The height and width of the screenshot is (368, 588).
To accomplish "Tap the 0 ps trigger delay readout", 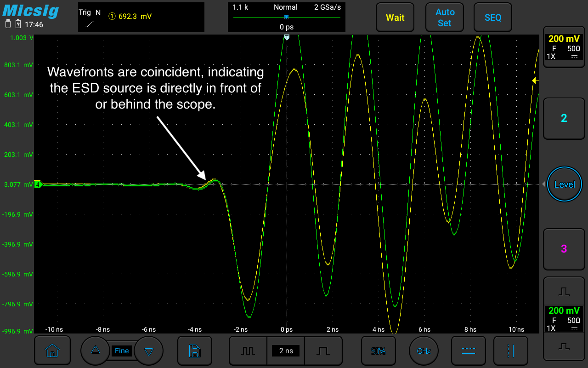I will pos(287,27).
